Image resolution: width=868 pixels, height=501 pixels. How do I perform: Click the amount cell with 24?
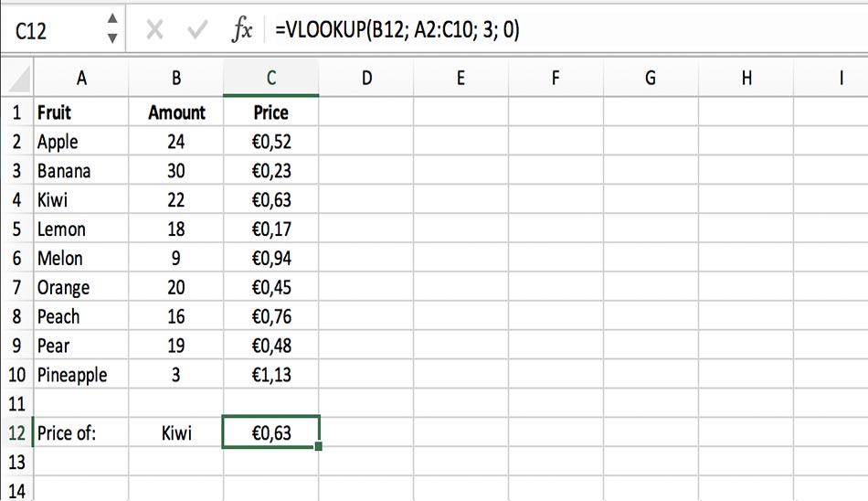176,142
